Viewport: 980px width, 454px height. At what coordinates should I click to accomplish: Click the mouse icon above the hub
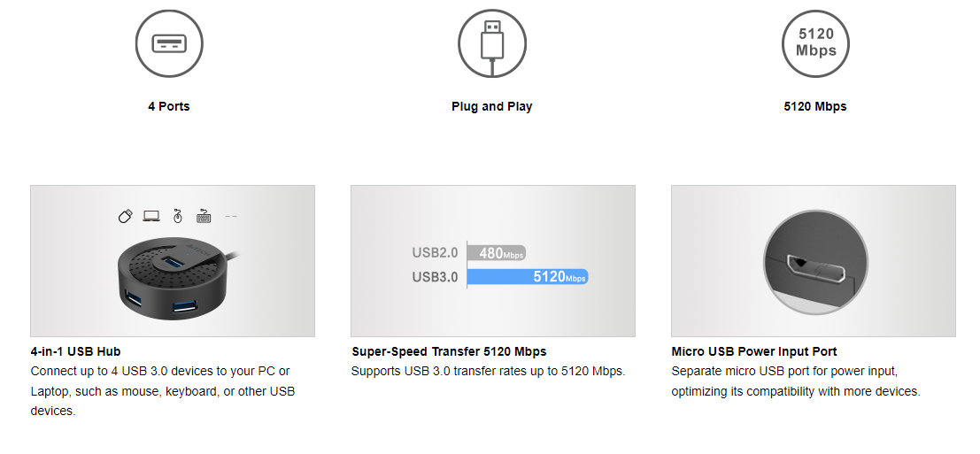(177, 216)
